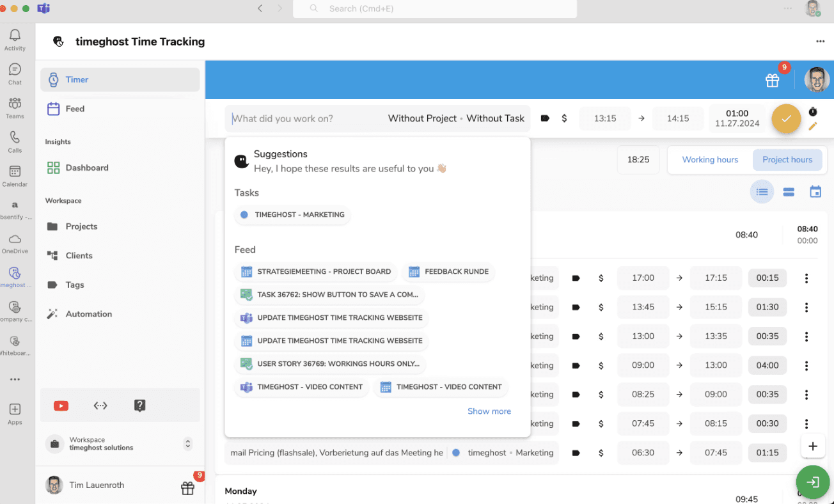
Task: Click the gift icon beside Tim Lauenroth
Action: pyautogui.click(x=187, y=488)
